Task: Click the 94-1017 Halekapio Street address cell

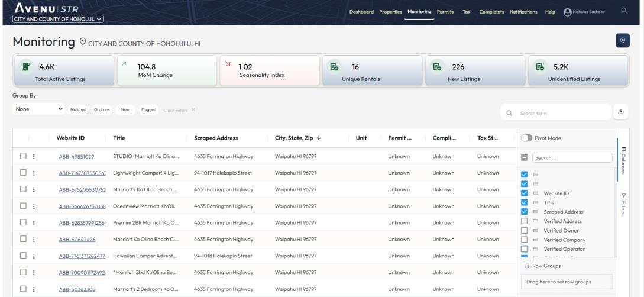Action: point(223,173)
